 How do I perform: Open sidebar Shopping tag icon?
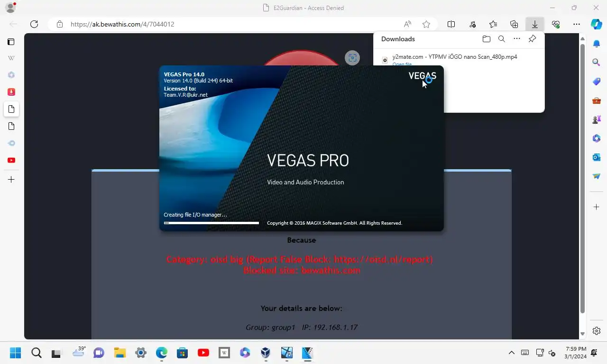(597, 82)
